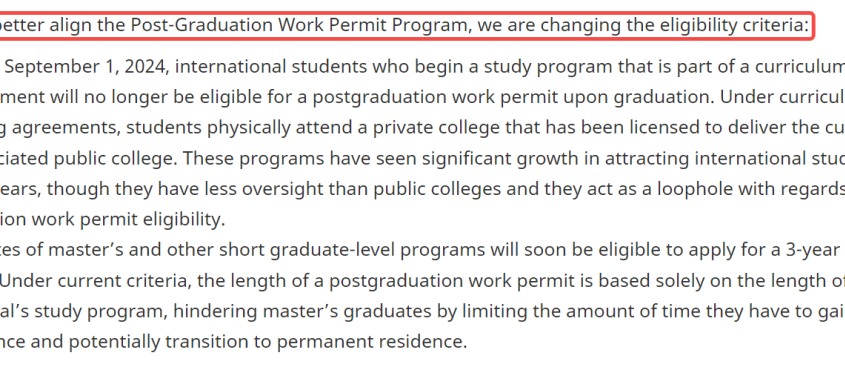Click the red-outlined sentence about eligibility criteria

pos(404,26)
